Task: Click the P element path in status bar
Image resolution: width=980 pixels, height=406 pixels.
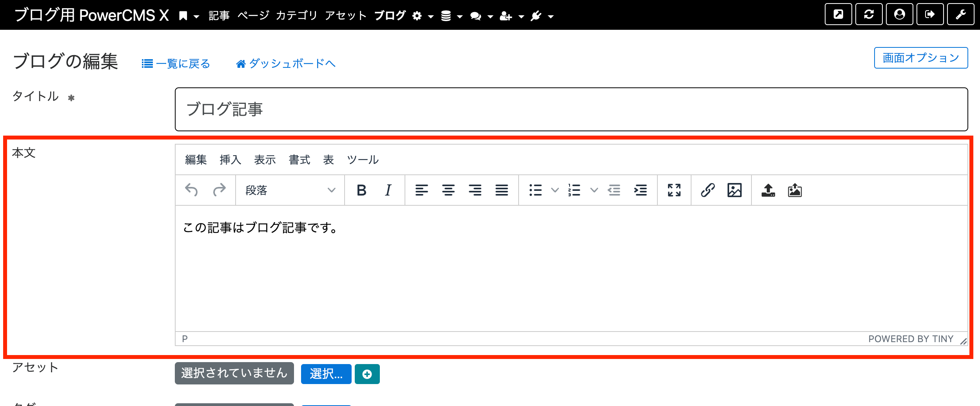Action: tap(185, 339)
